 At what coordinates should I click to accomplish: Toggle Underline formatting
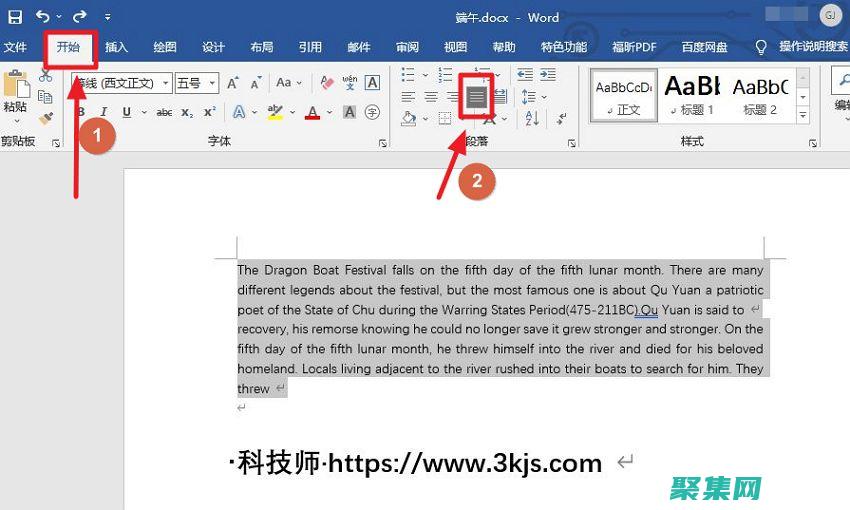pos(126,112)
